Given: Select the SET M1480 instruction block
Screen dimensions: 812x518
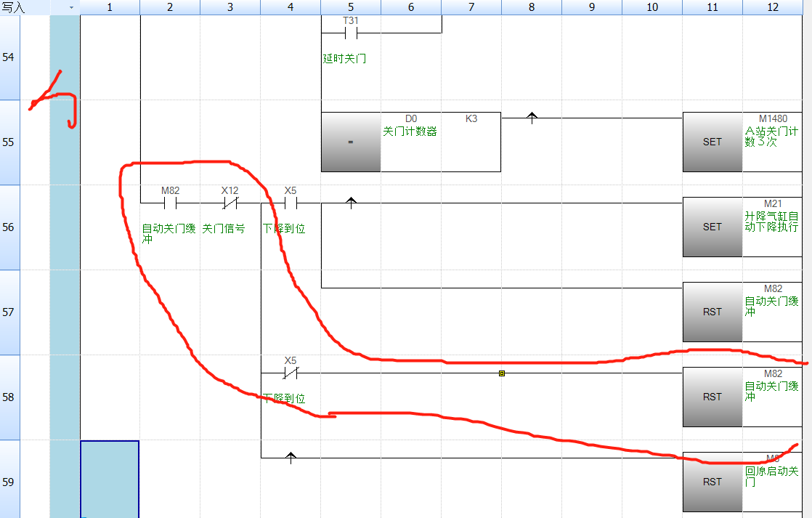Looking at the screenshot, I should click(x=712, y=142).
